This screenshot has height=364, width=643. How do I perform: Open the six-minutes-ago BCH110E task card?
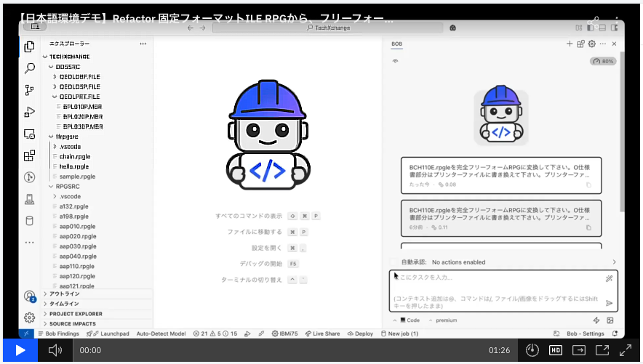click(501, 218)
